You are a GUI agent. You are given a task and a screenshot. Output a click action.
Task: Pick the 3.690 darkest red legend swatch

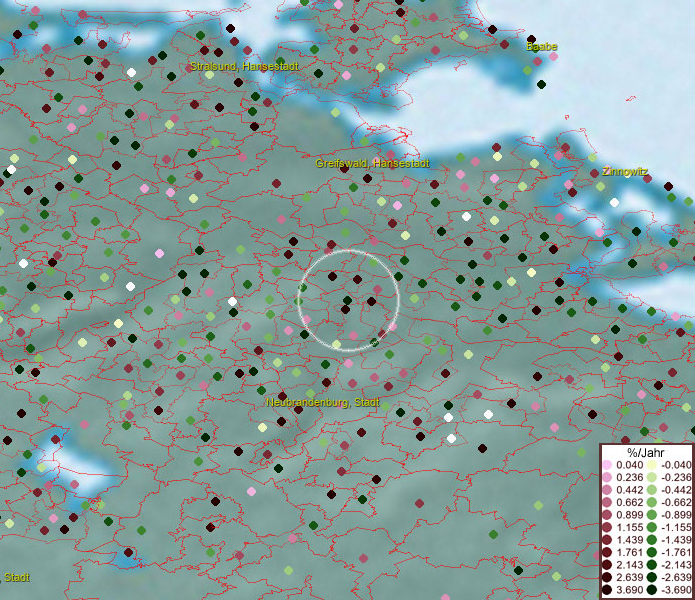[607, 590]
